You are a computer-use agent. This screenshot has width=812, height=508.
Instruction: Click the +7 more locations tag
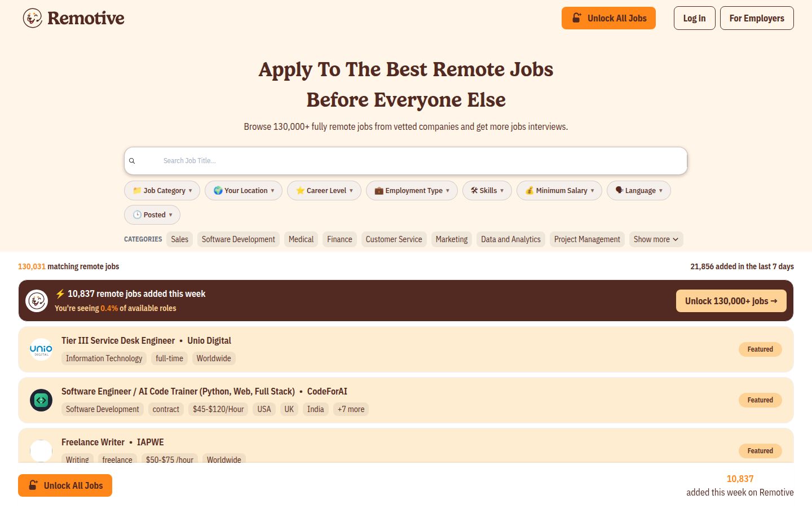coord(351,409)
